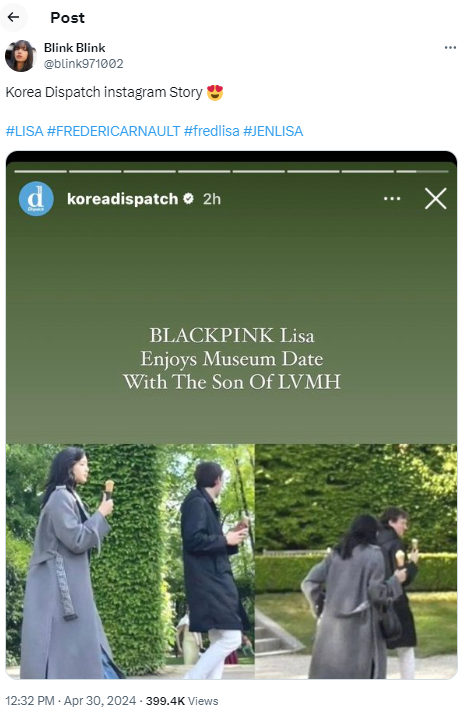The width and height of the screenshot is (465, 722).
Task: Open the #LISA hashtag
Action: point(24,131)
